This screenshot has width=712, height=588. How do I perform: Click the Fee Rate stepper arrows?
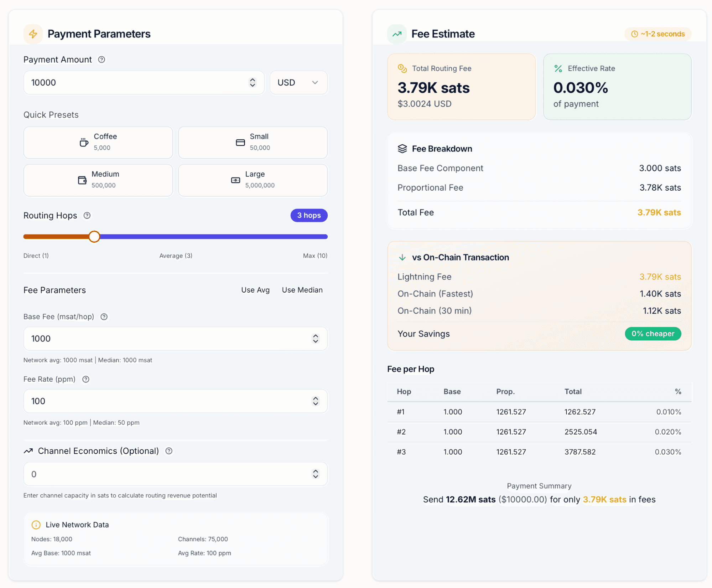tap(316, 401)
